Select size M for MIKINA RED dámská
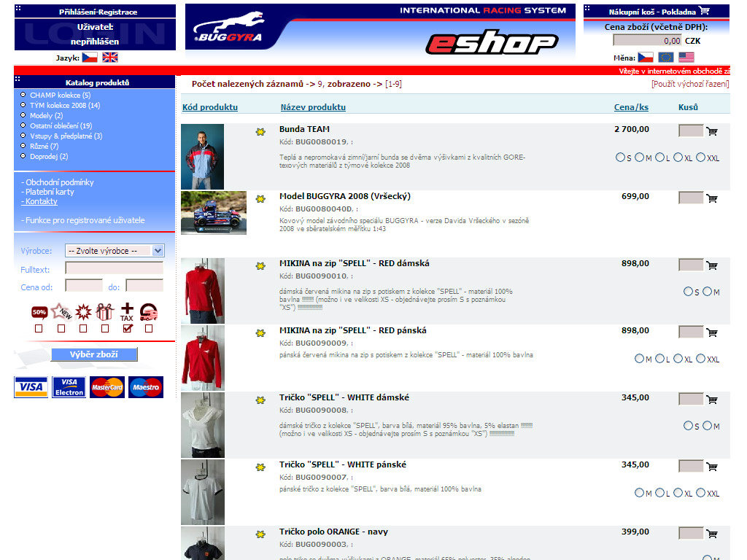Screen dimensions: 747x560 tap(707, 292)
